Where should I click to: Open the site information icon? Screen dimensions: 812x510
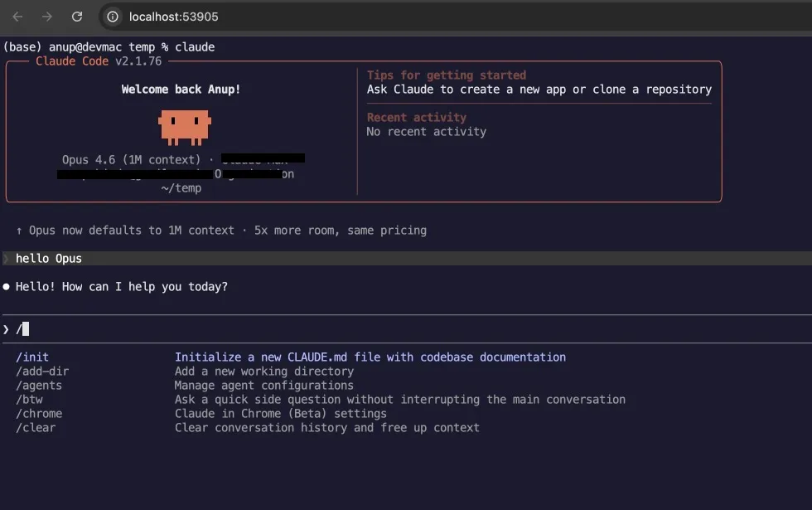point(113,17)
